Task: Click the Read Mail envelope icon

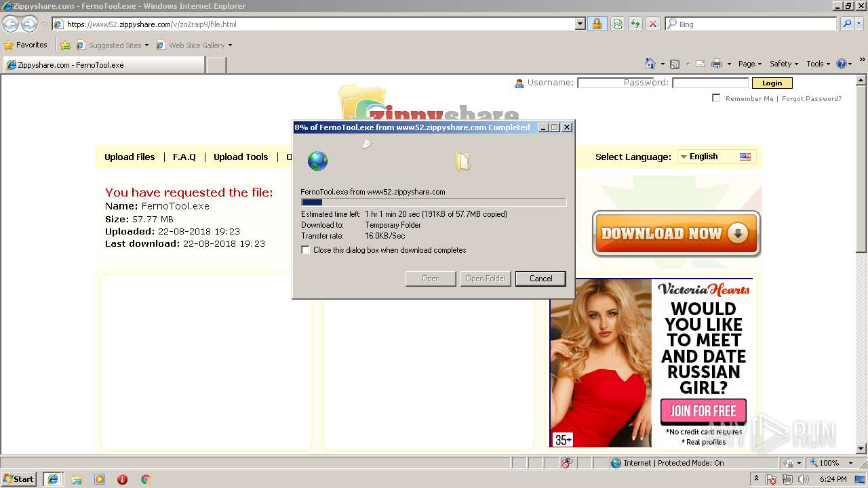Action: pos(701,64)
